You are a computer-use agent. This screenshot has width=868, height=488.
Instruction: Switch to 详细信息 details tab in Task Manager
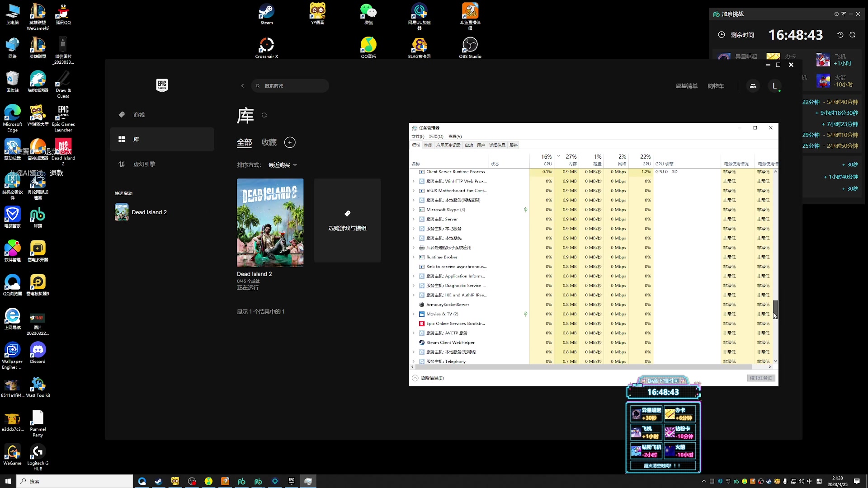[497, 145]
